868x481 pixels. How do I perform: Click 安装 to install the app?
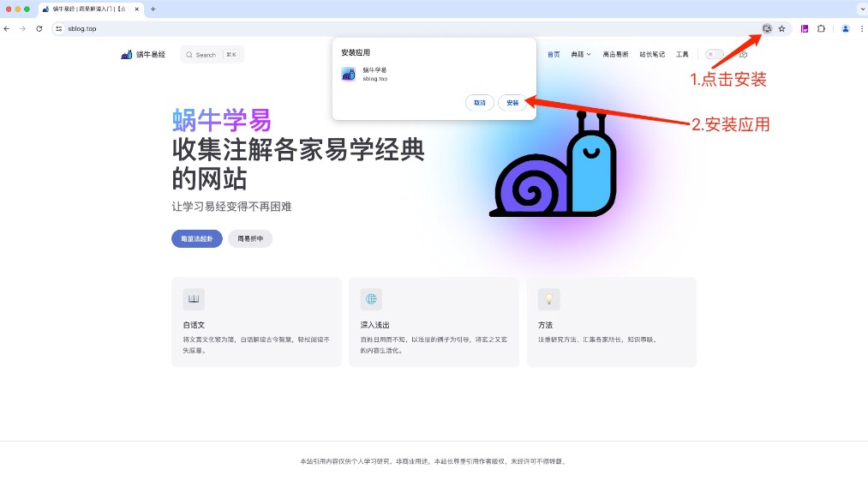[512, 103]
